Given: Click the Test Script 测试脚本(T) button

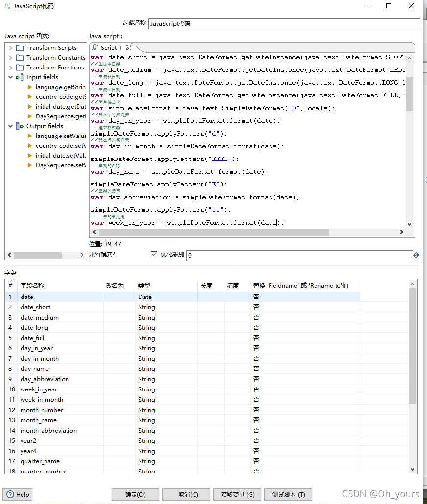Looking at the screenshot, I should tap(288, 494).
